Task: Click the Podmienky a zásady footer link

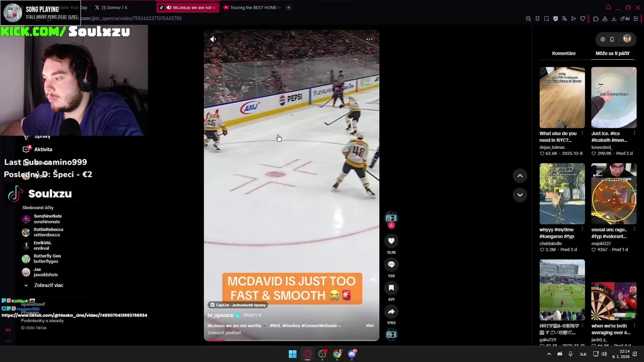Action: pos(42,321)
